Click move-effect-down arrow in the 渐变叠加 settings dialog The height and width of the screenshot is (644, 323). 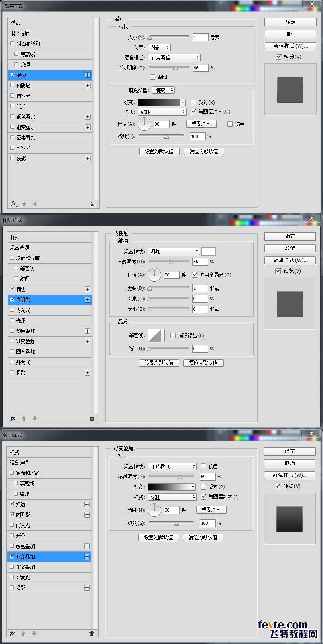pyautogui.click(x=34, y=633)
